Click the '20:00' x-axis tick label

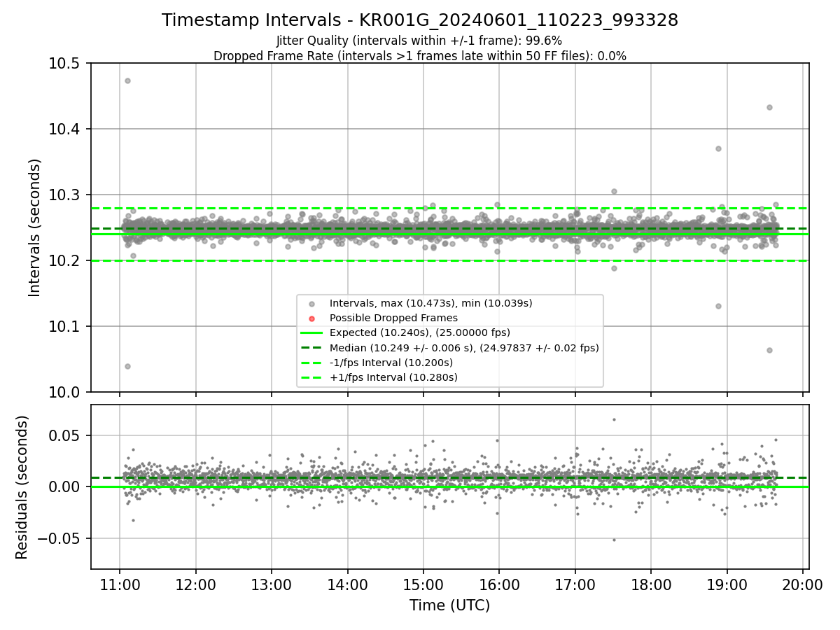(x=802, y=584)
